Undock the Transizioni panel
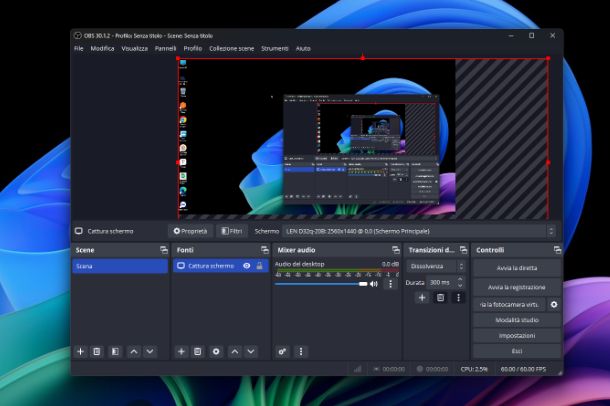Image resolution: width=610 pixels, height=406 pixels. click(463, 250)
